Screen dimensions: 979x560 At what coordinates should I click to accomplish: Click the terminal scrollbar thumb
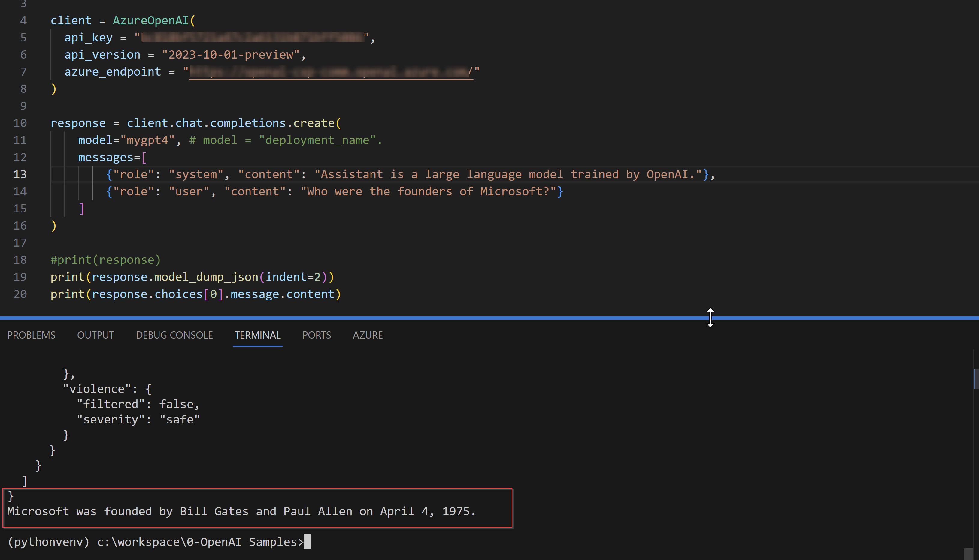(x=976, y=379)
